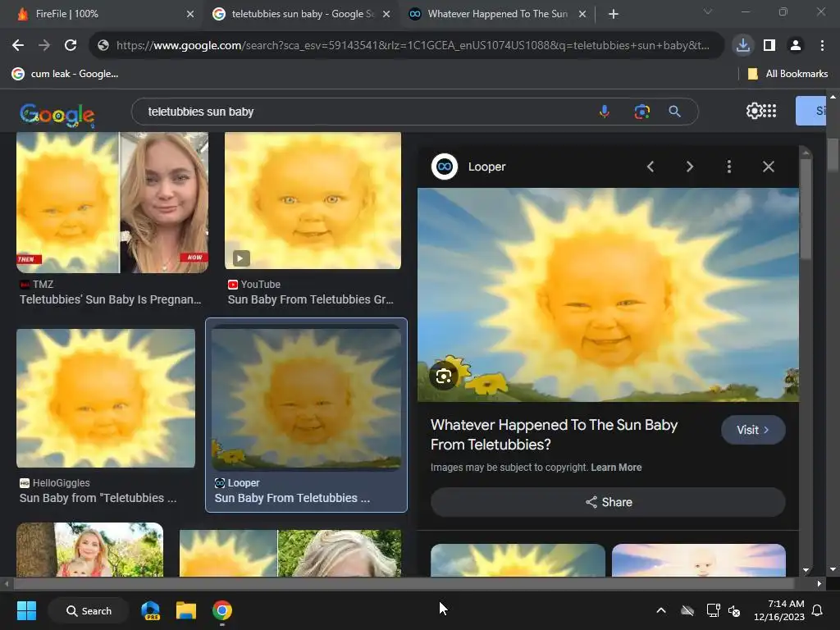Open the taskbar clock showing 7:14 AM
This screenshot has height=630, width=840.
click(x=779, y=610)
